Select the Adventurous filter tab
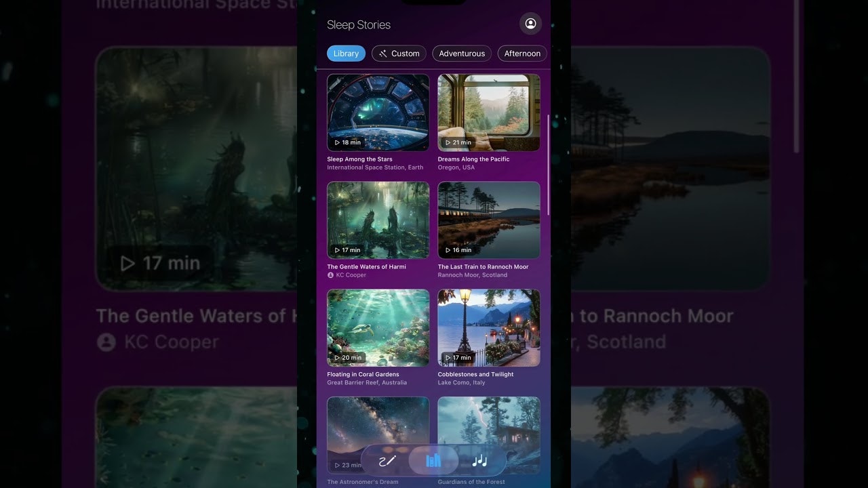 [x=462, y=54]
